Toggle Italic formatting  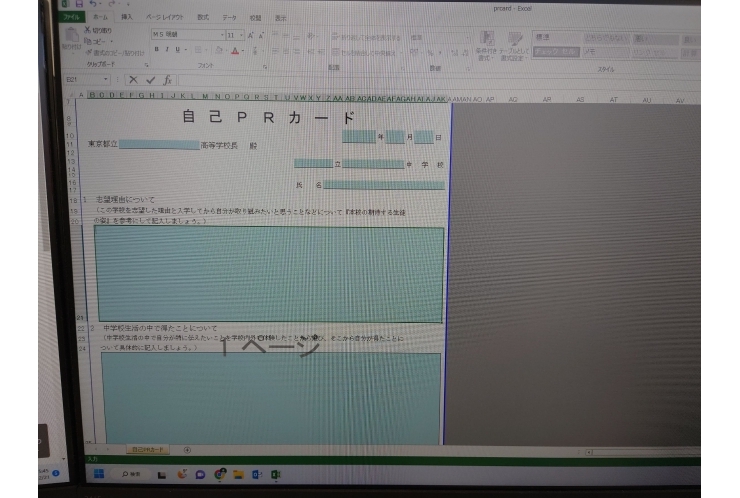click(x=167, y=49)
